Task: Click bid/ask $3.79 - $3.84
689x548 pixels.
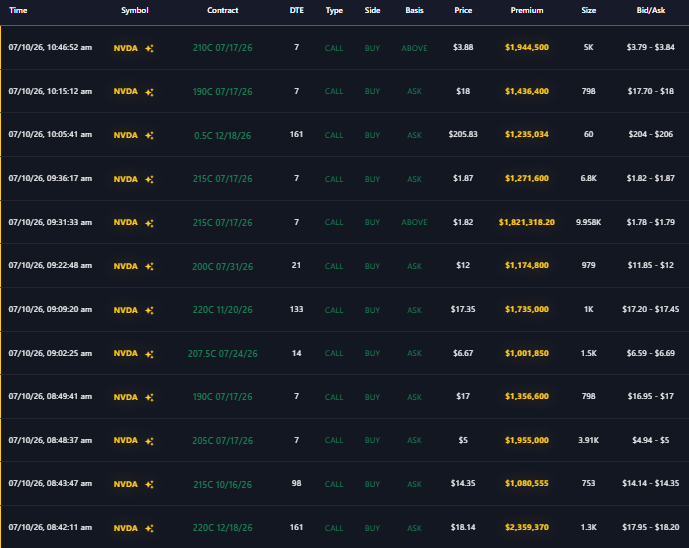Action: [651, 47]
